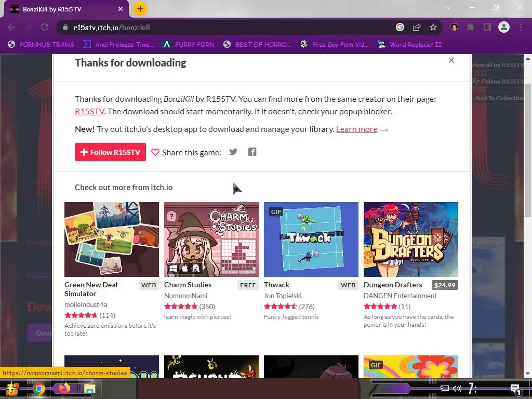Click the Dungeon Drafters title link

pos(393,285)
